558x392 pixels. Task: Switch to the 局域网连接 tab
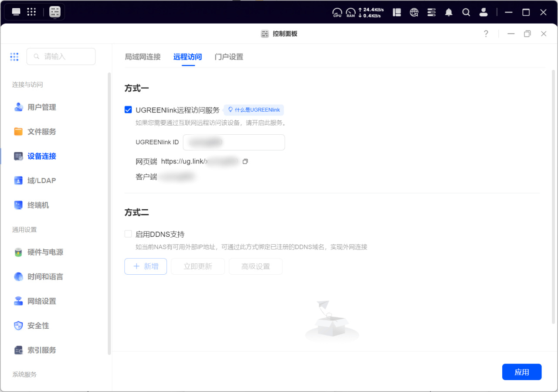coord(143,57)
